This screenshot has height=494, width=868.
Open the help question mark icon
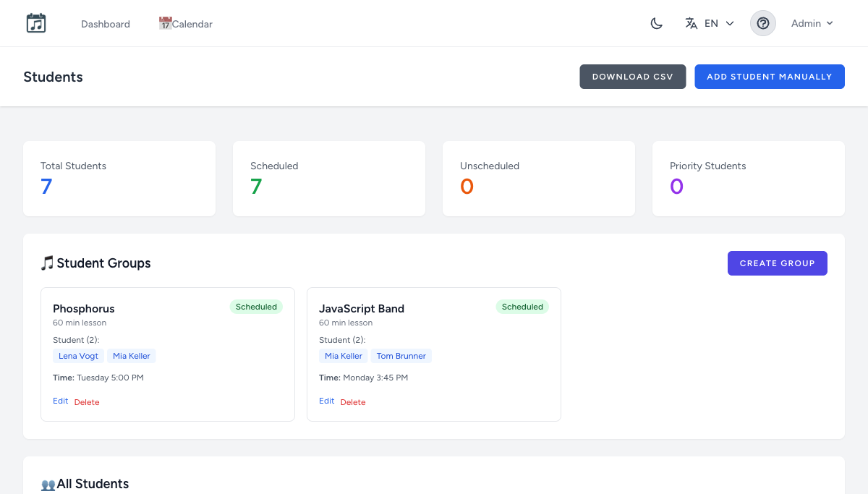pyautogui.click(x=763, y=23)
